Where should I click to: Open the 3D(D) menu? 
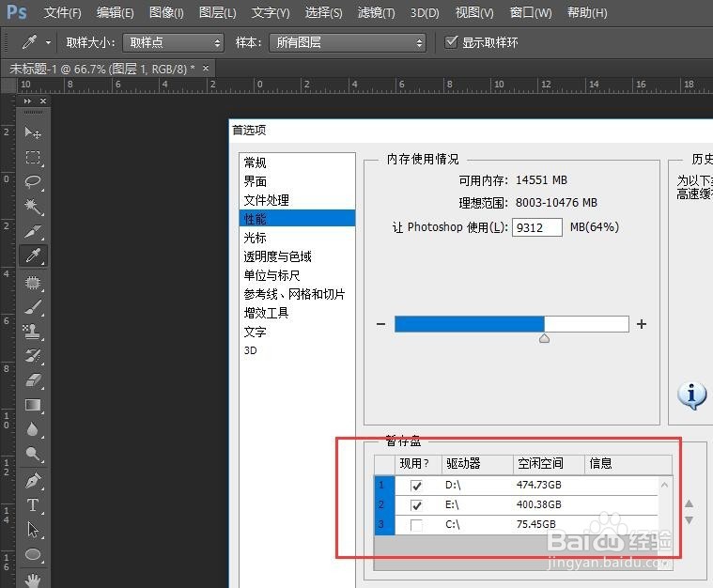click(425, 13)
